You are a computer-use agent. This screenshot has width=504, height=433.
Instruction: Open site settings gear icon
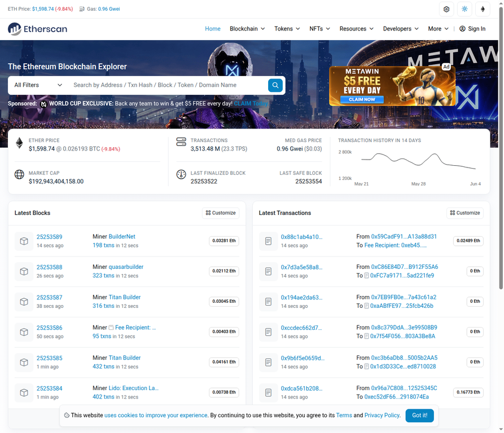[x=446, y=9]
